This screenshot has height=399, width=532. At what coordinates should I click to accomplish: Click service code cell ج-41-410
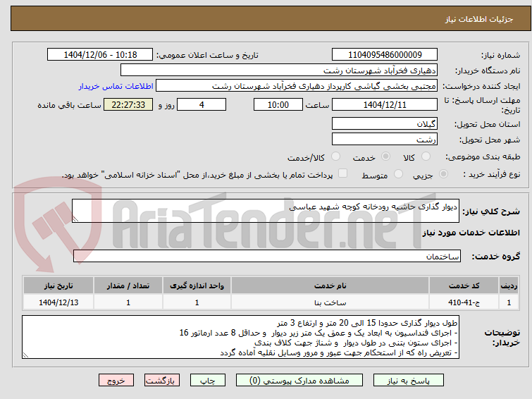[464, 302]
